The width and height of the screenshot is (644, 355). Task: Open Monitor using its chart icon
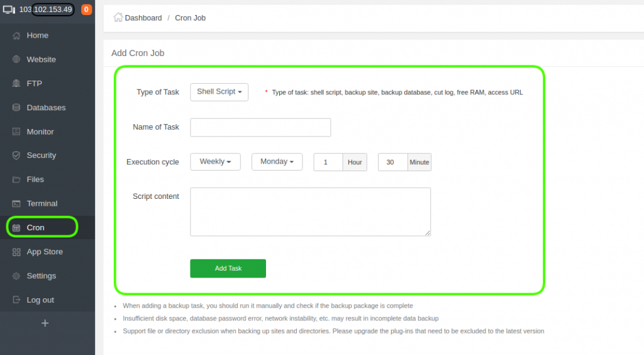point(16,132)
